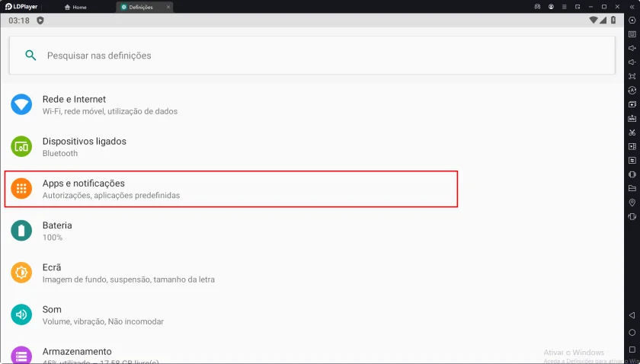The height and width of the screenshot is (364, 640).
Task: Open Bateria settings
Action: pos(312,231)
